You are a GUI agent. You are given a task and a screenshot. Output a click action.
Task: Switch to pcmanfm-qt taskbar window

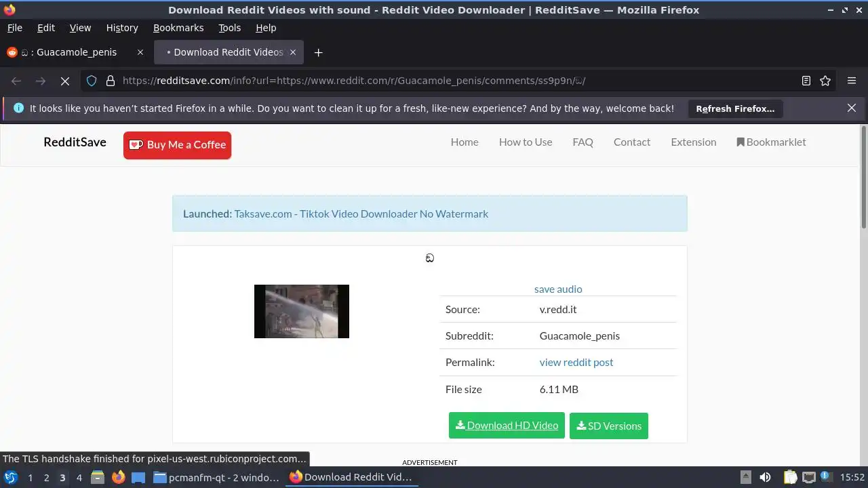coord(217,477)
